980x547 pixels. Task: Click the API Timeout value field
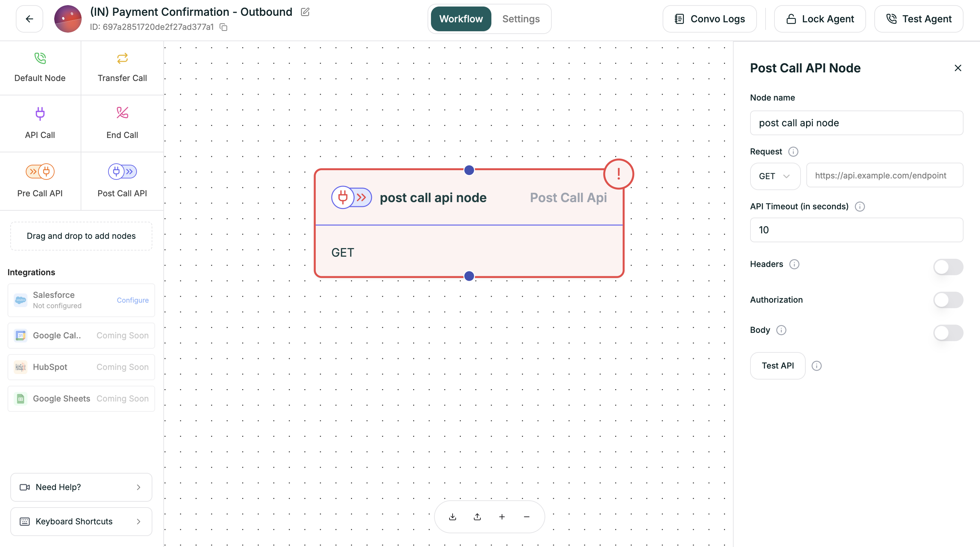point(856,230)
